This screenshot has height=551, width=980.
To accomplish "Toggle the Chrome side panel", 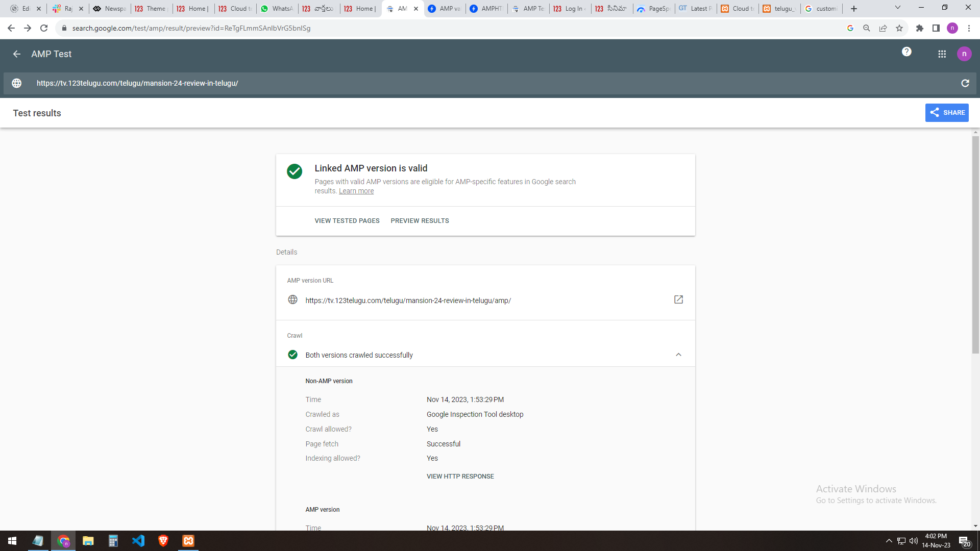I will coord(936,28).
